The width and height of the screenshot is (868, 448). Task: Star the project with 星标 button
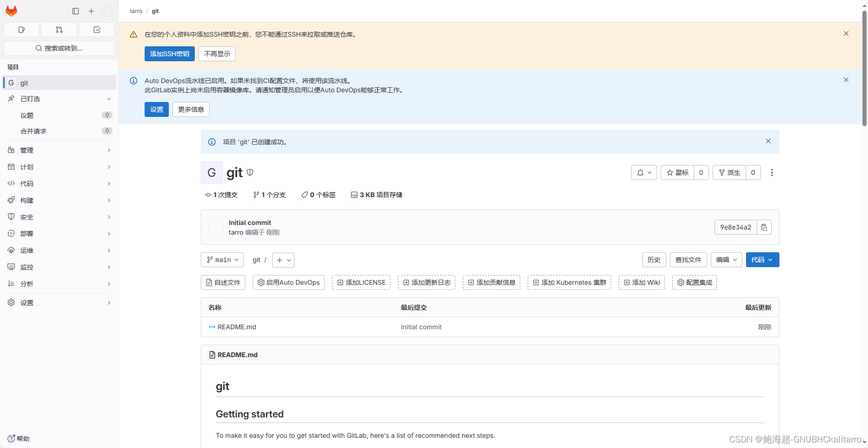coord(677,173)
